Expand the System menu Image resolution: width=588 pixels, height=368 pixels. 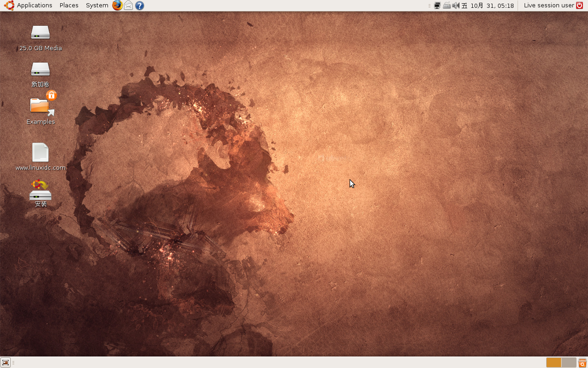[x=97, y=6]
